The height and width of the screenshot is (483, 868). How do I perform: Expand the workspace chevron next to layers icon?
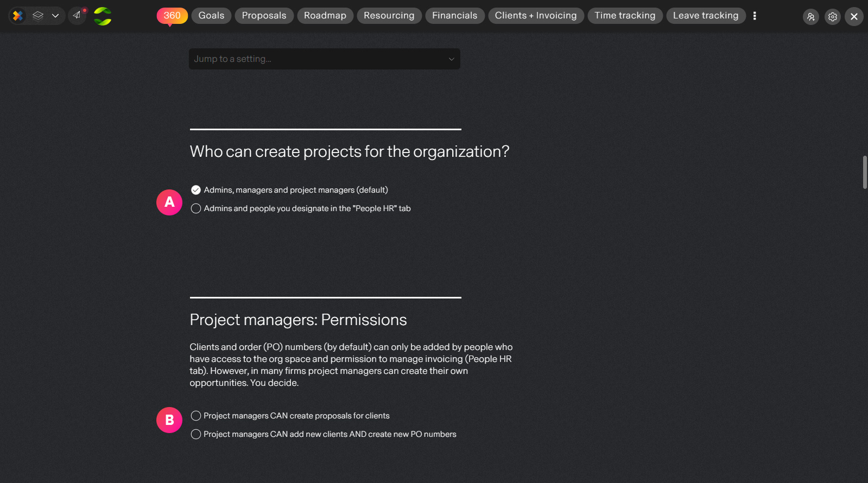[x=55, y=16]
